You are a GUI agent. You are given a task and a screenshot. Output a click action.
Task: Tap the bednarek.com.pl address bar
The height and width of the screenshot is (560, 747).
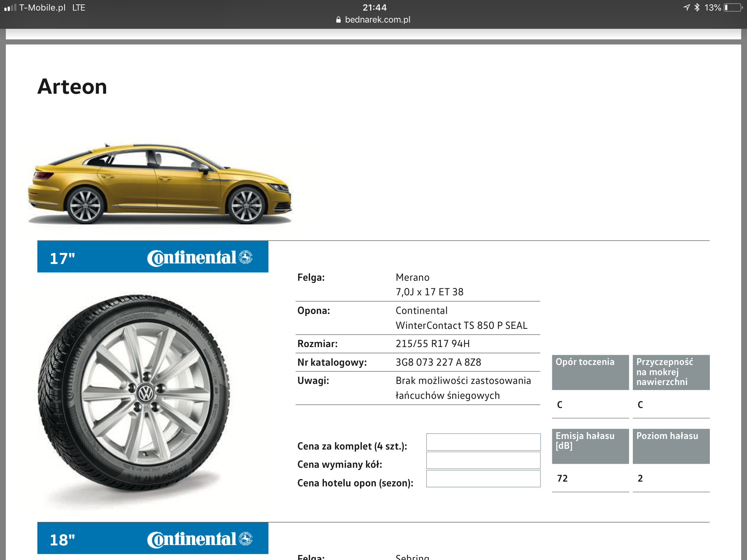pos(377,20)
